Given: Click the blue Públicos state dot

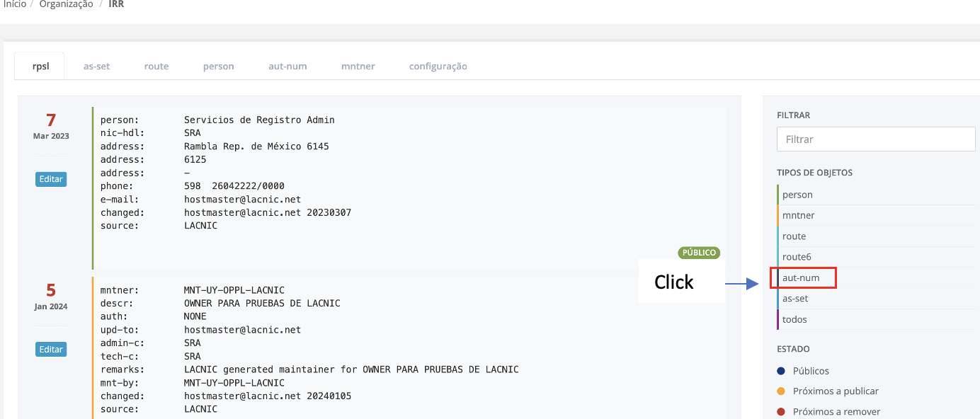Looking at the screenshot, I should 781,371.
